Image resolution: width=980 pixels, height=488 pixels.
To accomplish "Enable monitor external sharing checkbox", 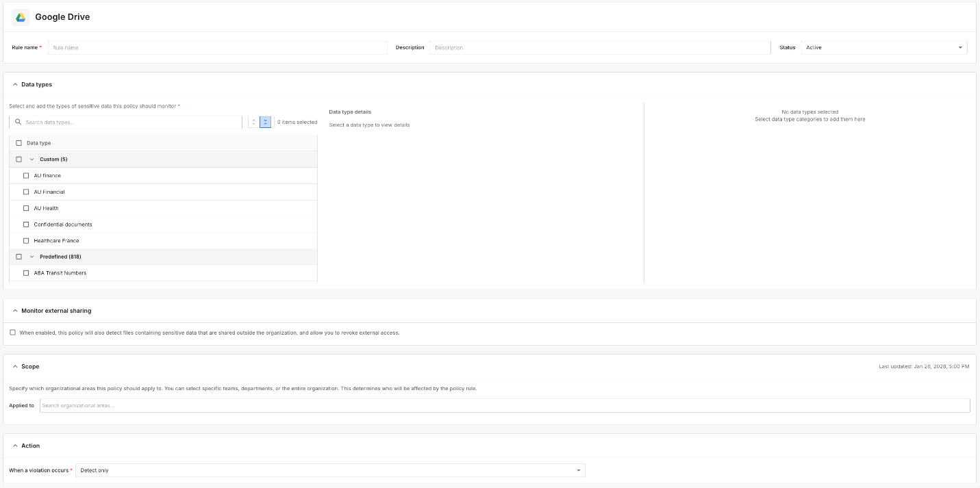I will [x=13, y=333].
